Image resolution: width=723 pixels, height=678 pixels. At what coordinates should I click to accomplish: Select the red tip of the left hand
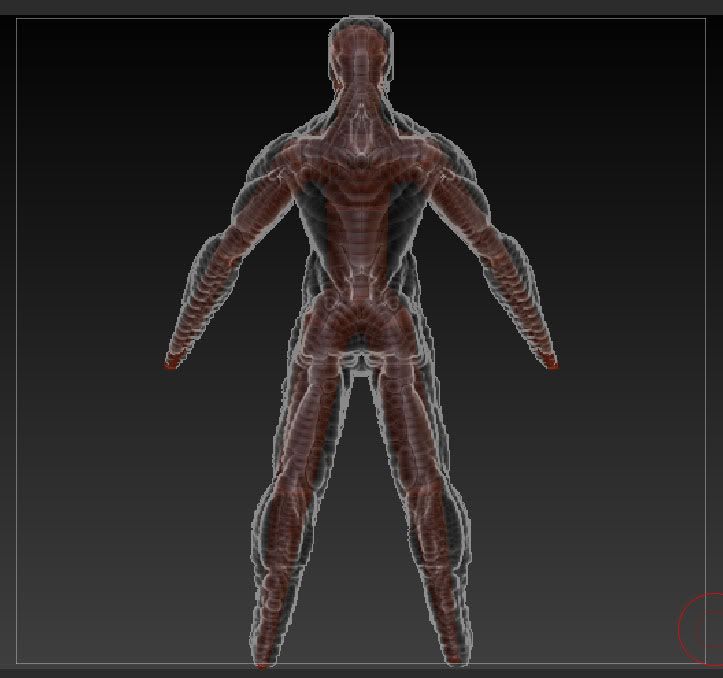coord(170,364)
